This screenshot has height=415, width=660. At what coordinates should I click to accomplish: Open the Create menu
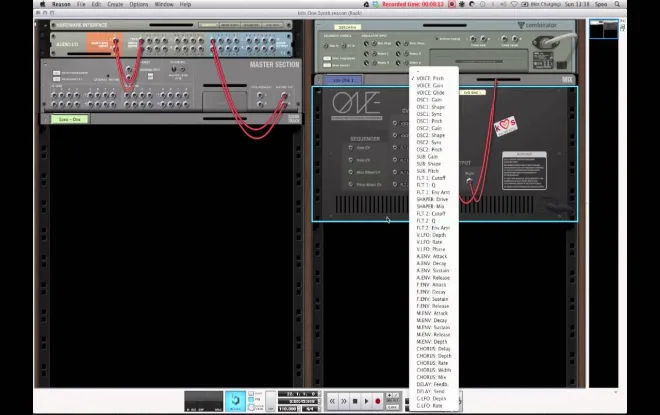(115, 4)
